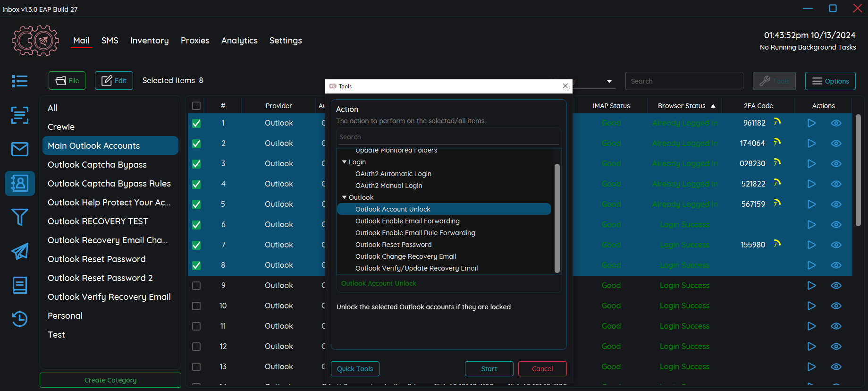Open the document notes sidebar icon
Viewport: 868px width, 391px height.
click(x=19, y=285)
